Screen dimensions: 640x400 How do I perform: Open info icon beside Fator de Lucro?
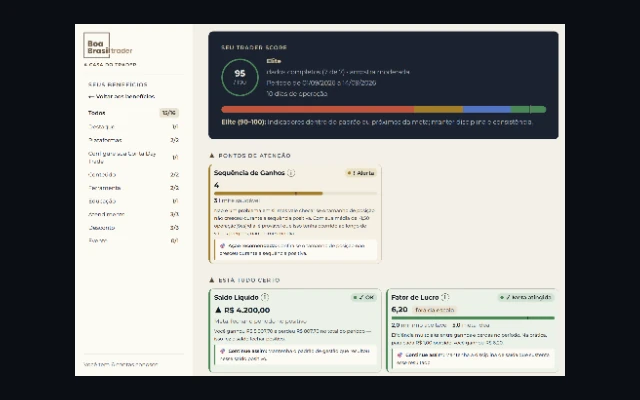pyautogui.click(x=445, y=297)
